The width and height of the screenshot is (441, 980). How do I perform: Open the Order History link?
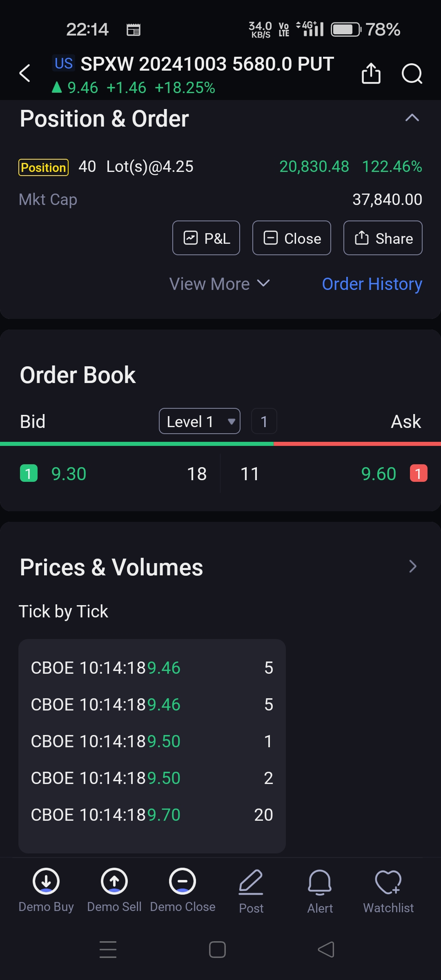(372, 284)
